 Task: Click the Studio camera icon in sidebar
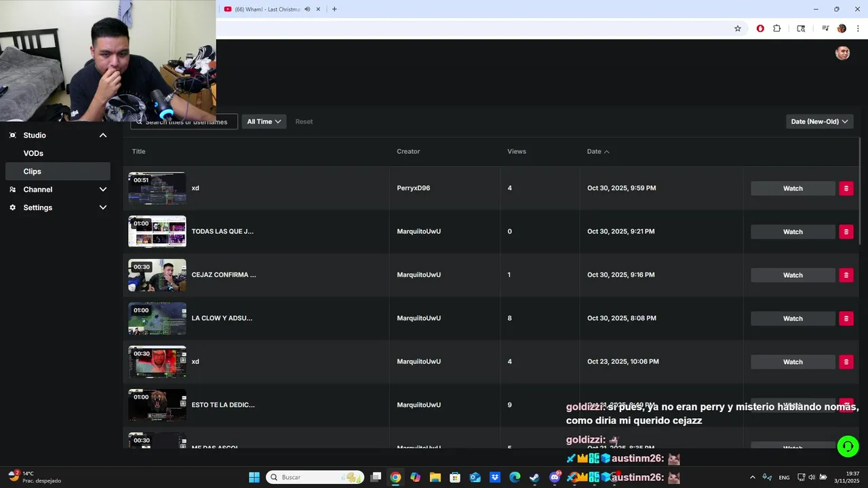click(x=12, y=135)
